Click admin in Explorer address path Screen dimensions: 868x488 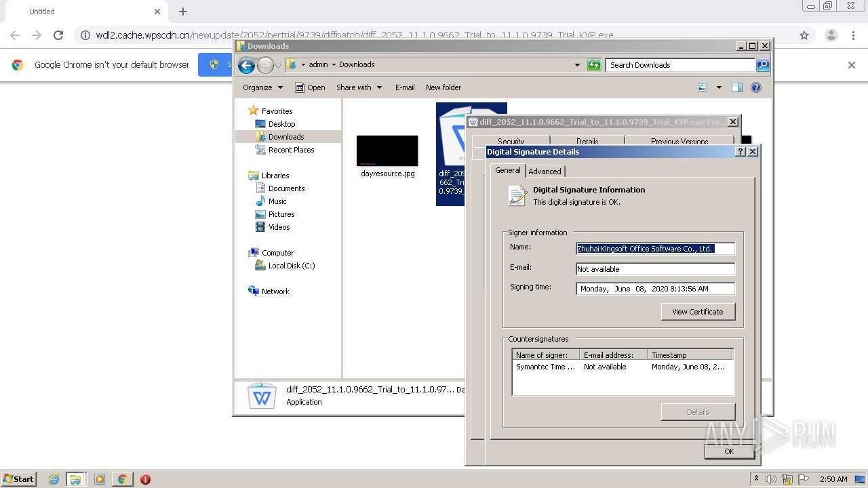(318, 65)
